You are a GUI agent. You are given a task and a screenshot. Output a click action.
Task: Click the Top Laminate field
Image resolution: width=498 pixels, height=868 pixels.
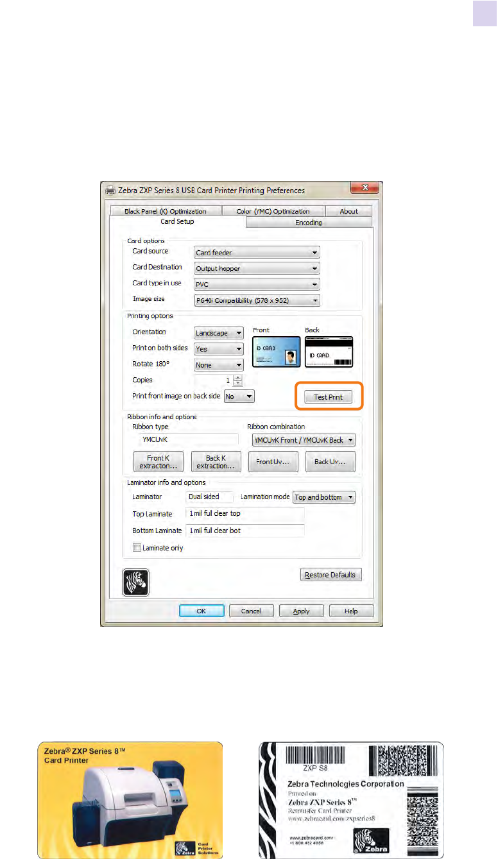(x=245, y=514)
